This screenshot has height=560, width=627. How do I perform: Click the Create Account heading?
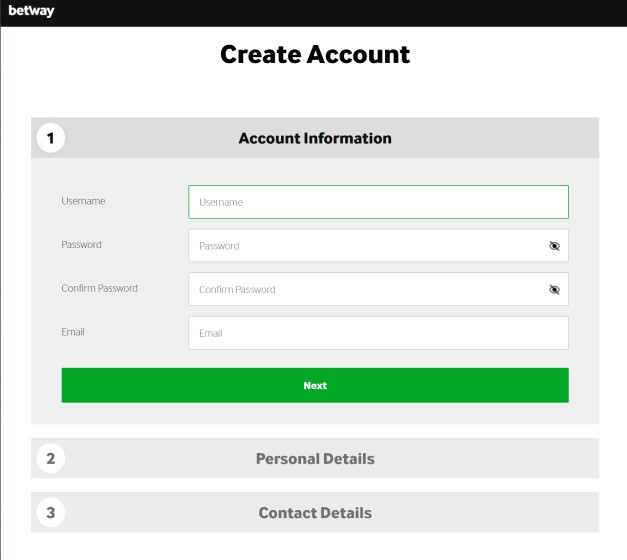pyautogui.click(x=315, y=54)
